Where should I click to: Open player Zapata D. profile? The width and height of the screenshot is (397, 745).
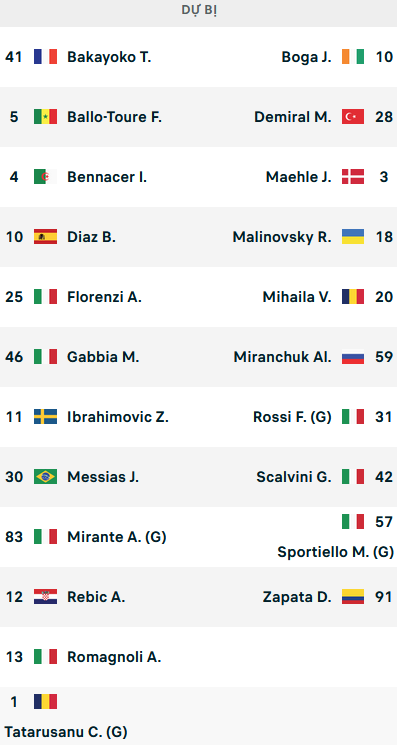tap(297, 597)
